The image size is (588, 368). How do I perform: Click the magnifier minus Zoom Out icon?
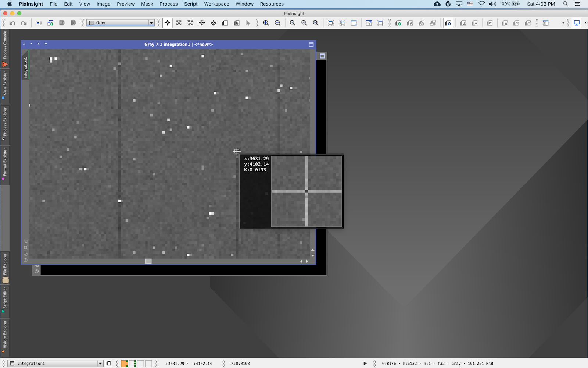coord(278,23)
